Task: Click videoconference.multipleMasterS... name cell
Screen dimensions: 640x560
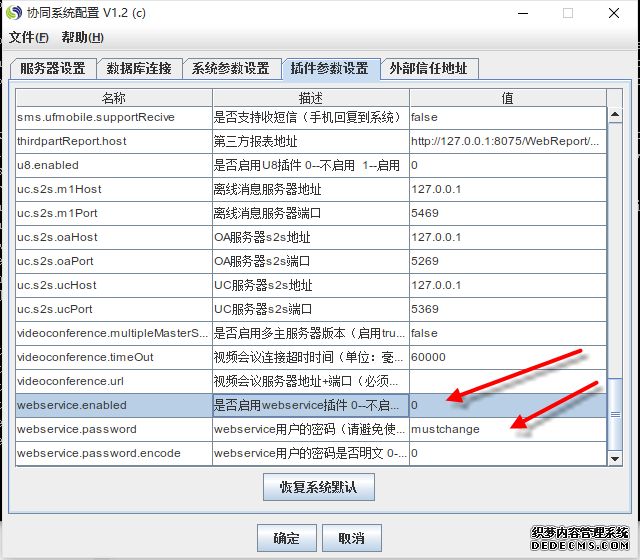Action: (114, 333)
